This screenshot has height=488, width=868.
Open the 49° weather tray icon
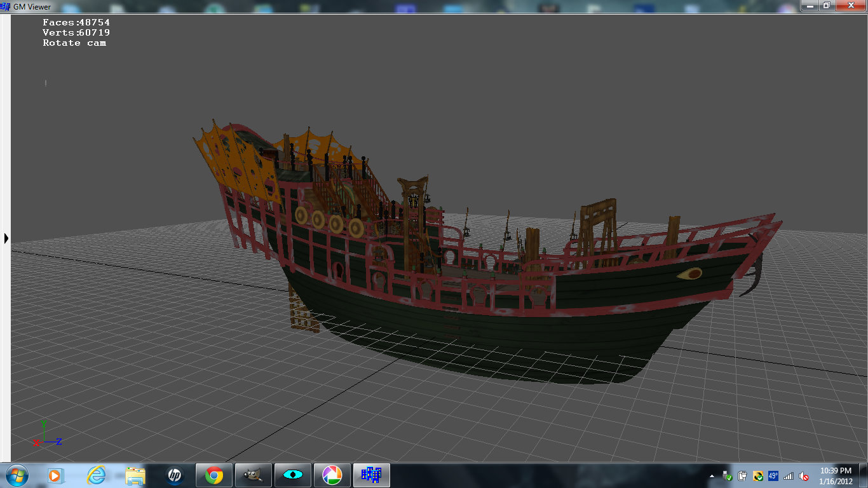coord(773,475)
